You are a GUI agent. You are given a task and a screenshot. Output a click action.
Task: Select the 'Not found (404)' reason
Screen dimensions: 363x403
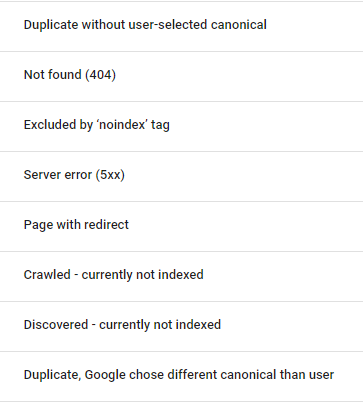click(181, 76)
